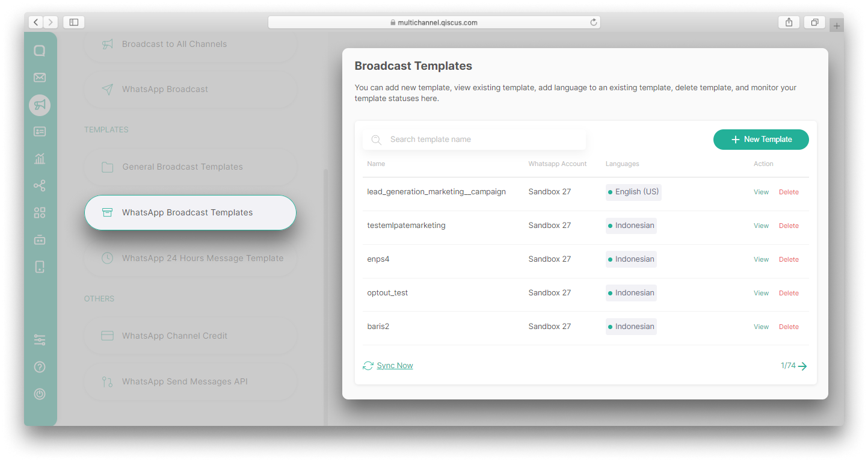Click Sandbox 27 in the testemlpatemarketing row

click(x=549, y=226)
